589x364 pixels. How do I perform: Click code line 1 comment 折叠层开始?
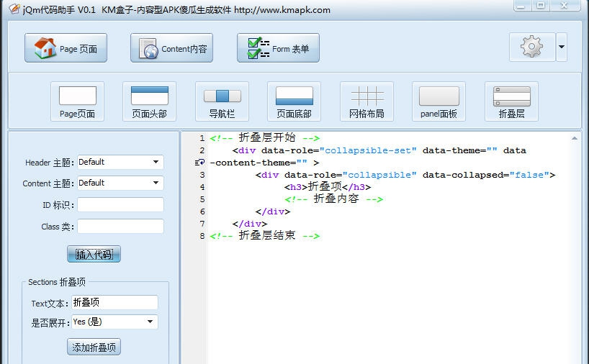click(x=264, y=137)
